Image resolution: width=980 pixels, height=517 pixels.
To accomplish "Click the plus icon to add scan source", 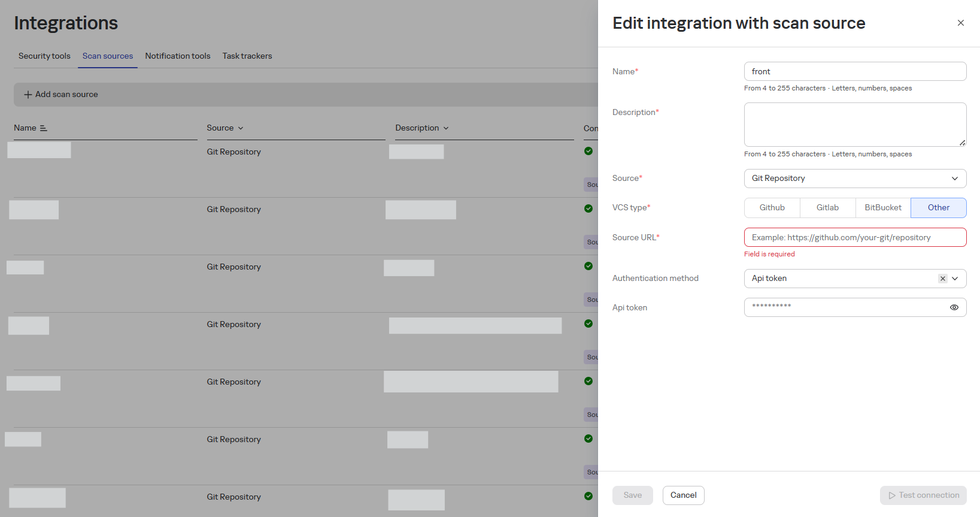I will click(x=28, y=95).
